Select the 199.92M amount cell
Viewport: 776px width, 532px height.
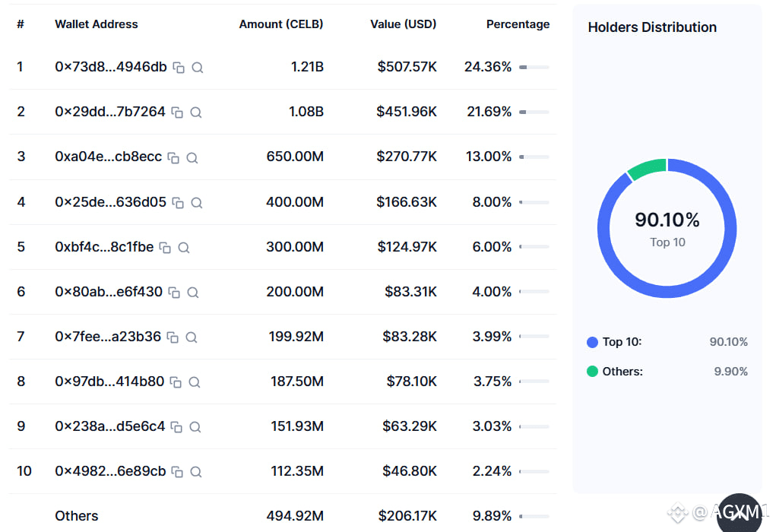[x=296, y=337]
